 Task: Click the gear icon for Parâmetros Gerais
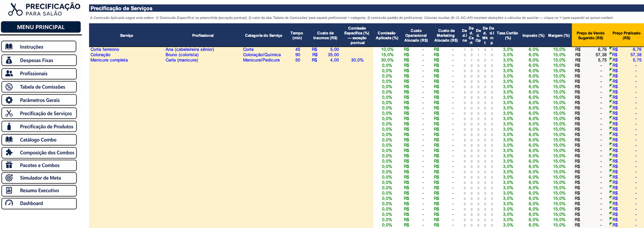tap(9, 100)
